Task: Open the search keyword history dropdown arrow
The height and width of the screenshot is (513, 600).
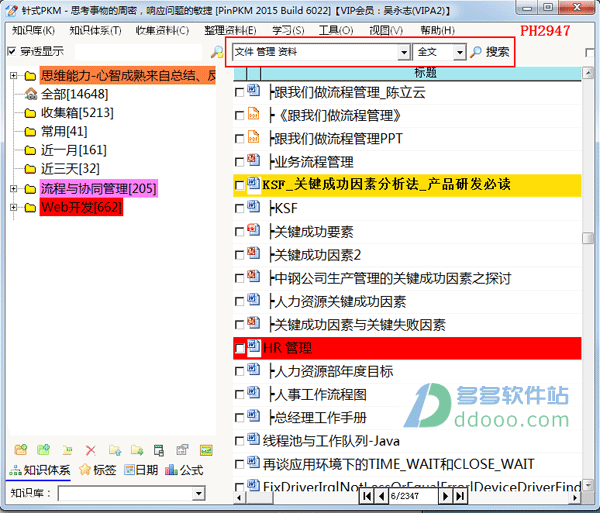Action: 404,52
